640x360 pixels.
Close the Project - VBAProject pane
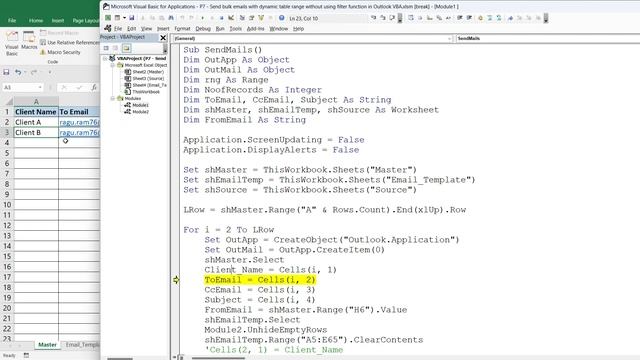click(163, 38)
